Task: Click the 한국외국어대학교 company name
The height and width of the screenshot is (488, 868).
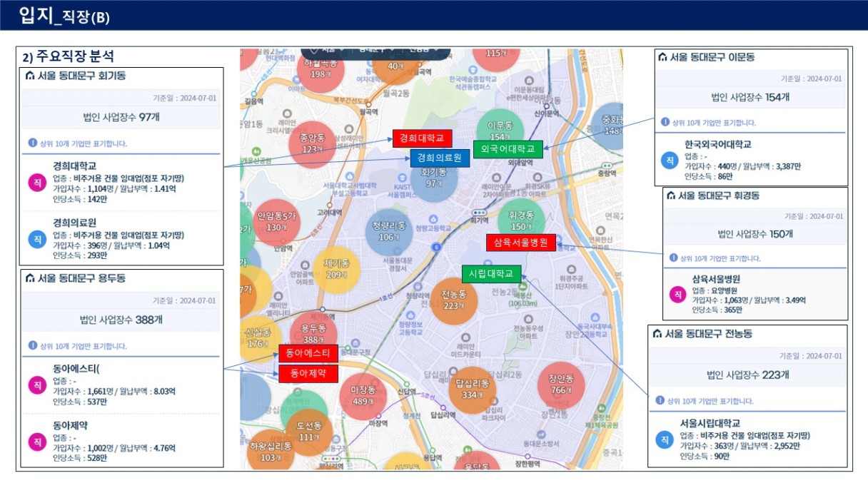Action: [717, 144]
